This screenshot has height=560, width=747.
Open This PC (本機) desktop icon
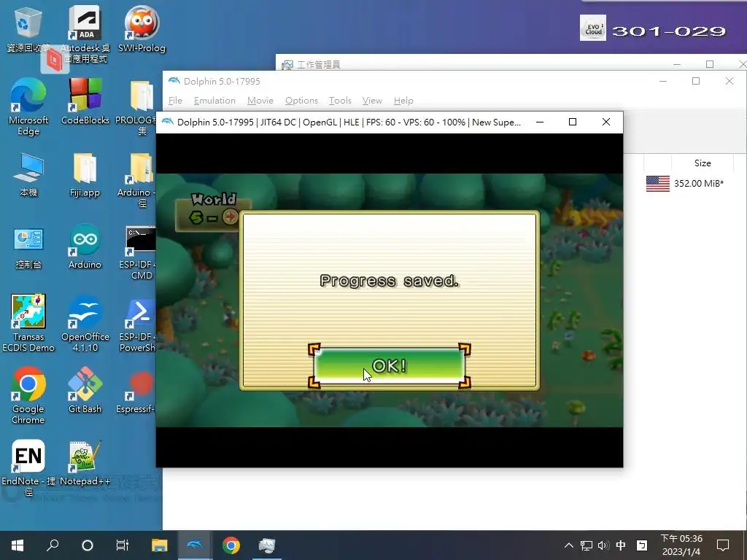(x=28, y=174)
